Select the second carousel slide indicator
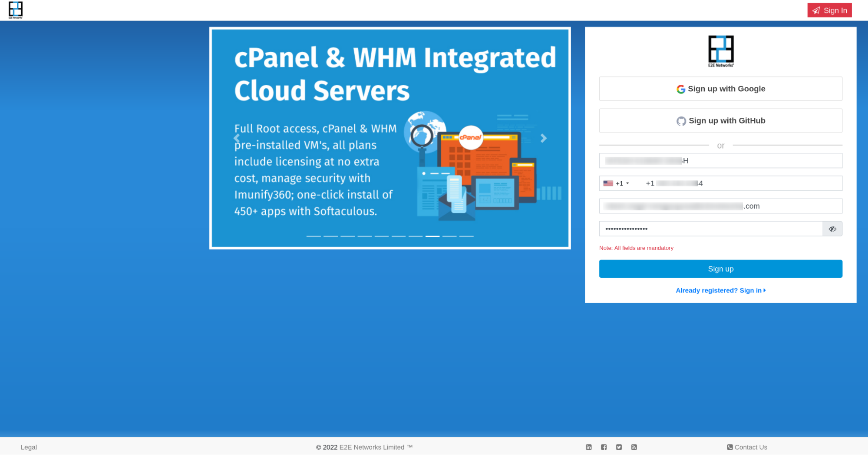The width and height of the screenshot is (868, 455). [x=330, y=236]
